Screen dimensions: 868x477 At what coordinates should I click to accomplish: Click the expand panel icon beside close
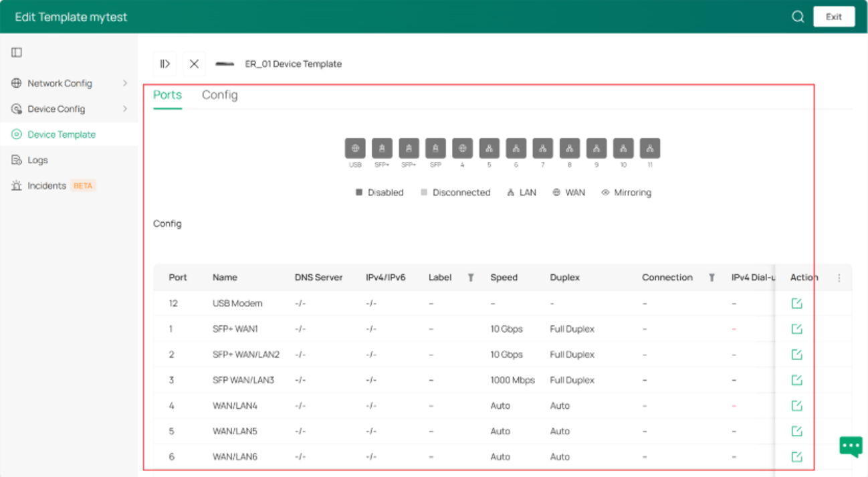(165, 64)
